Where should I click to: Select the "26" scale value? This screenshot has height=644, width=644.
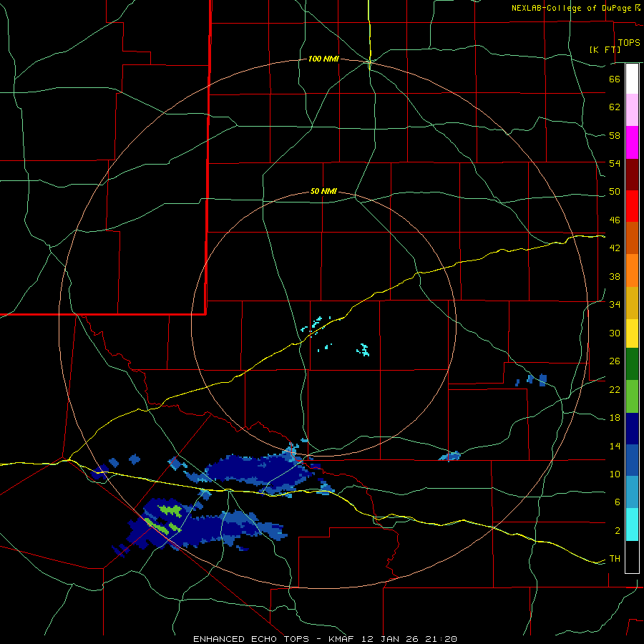pyautogui.click(x=615, y=361)
